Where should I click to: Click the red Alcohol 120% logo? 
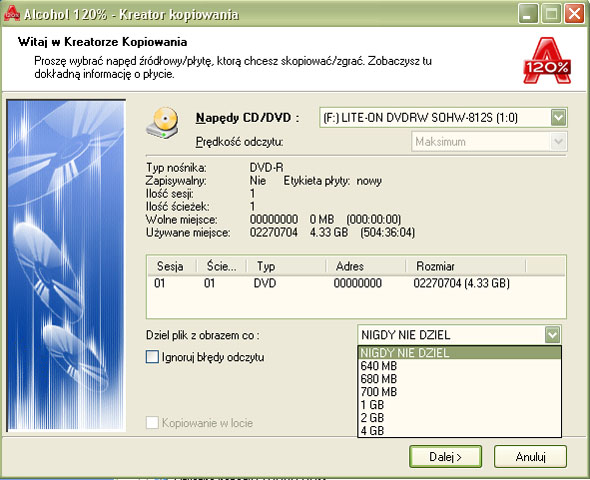point(547,61)
